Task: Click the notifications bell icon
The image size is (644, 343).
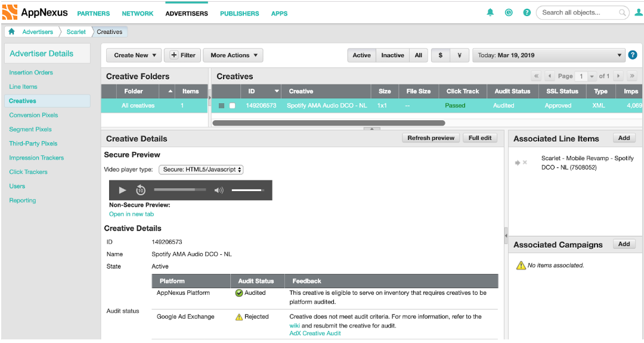Action: pos(490,13)
